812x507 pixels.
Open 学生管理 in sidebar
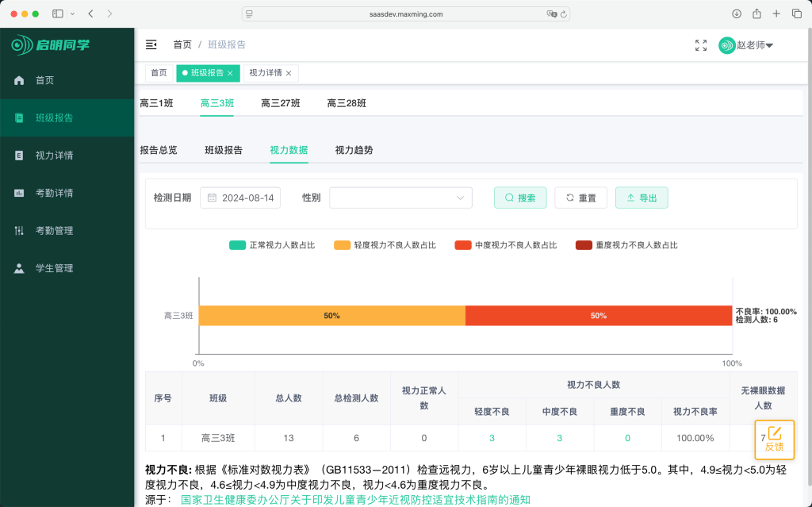(x=54, y=268)
